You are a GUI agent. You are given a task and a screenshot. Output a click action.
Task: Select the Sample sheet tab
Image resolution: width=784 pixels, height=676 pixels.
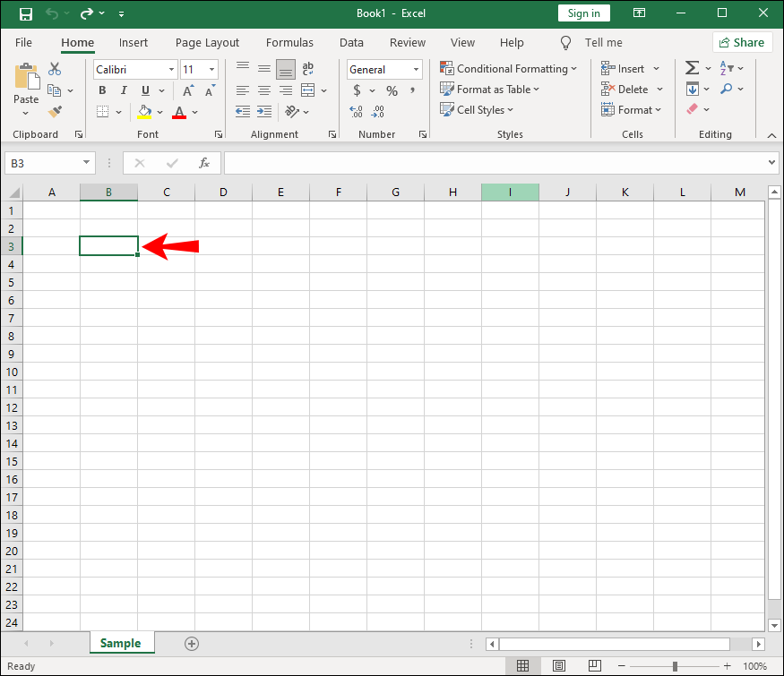pyautogui.click(x=121, y=643)
